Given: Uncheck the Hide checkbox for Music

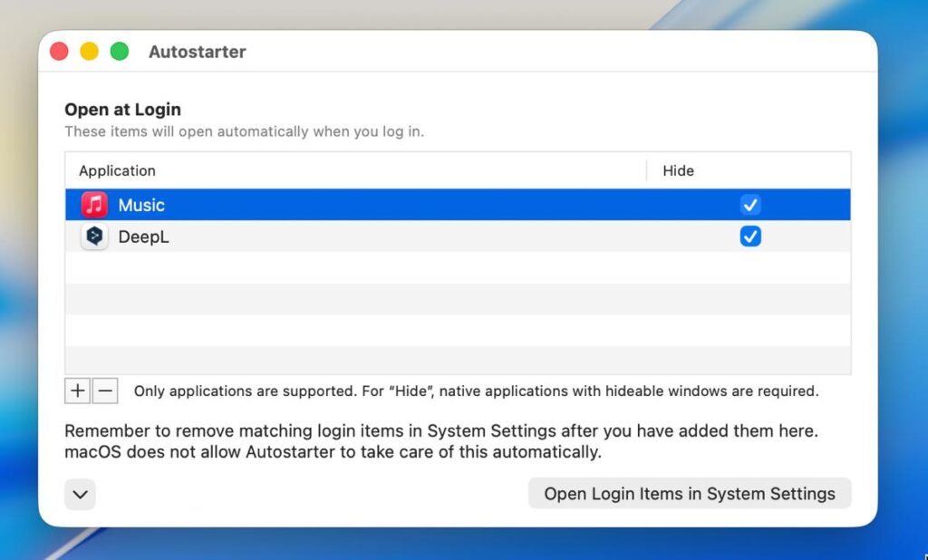Looking at the screenshot, I should coord(749,205).
